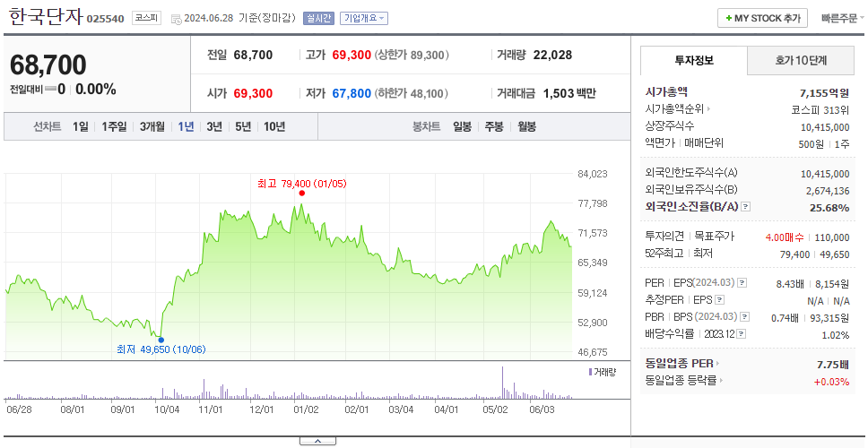
Task: Click the 상한가 89,300 text
Action: pos(412,56)
